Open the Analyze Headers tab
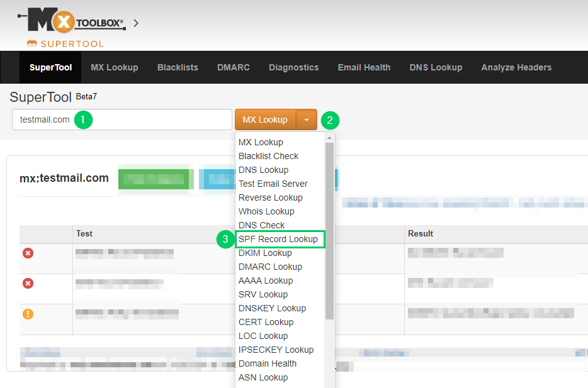The height and width of the screenshot is (388, 588). tap(516, 67)
